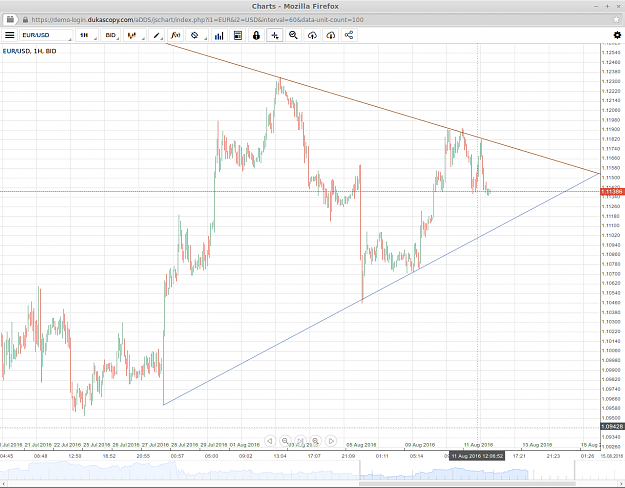Select the line drawing tool
The height and width of the screenshot is (488, 625).
click(x=157, y=35)
